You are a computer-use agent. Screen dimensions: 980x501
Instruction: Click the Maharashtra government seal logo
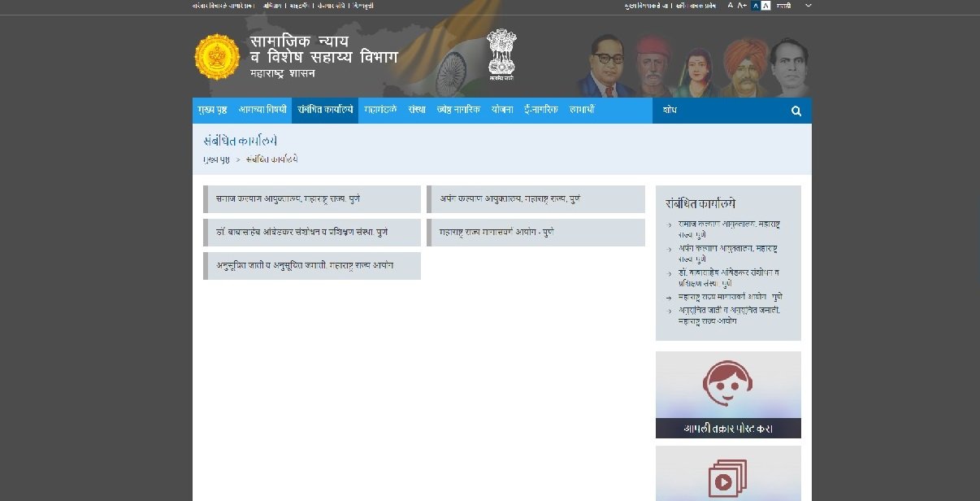[217, 56]
